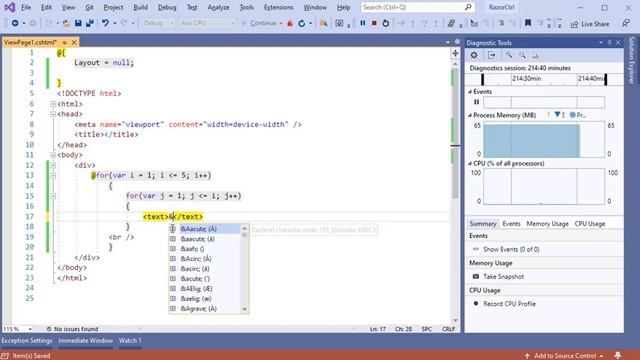Select the Summary tab
The height and width of the screenshot is (360, 640).
482,224
